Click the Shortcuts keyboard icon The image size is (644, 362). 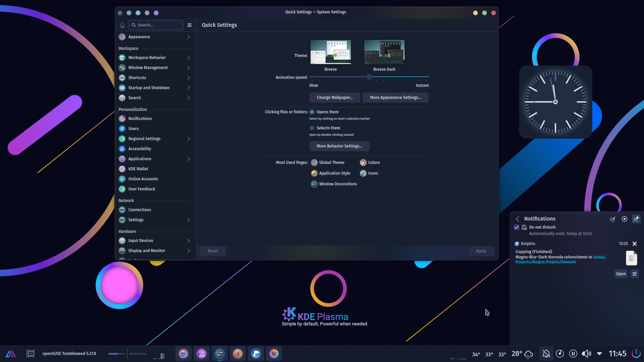point(122,78)
